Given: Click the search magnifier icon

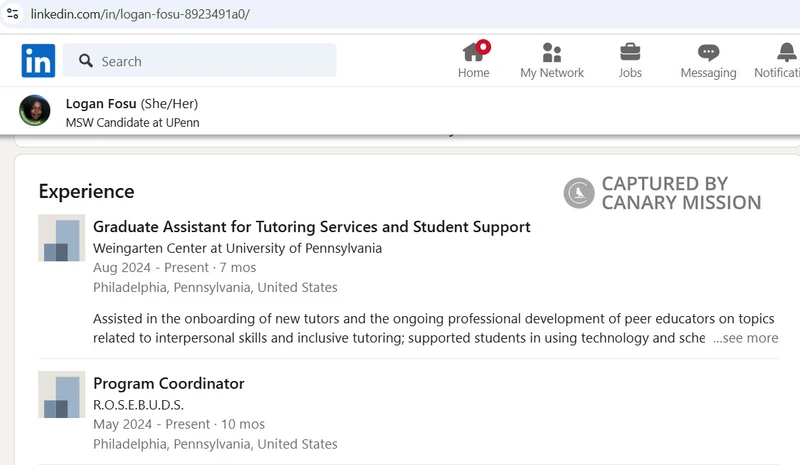Looking at the screenshot, I should [86, 61].
